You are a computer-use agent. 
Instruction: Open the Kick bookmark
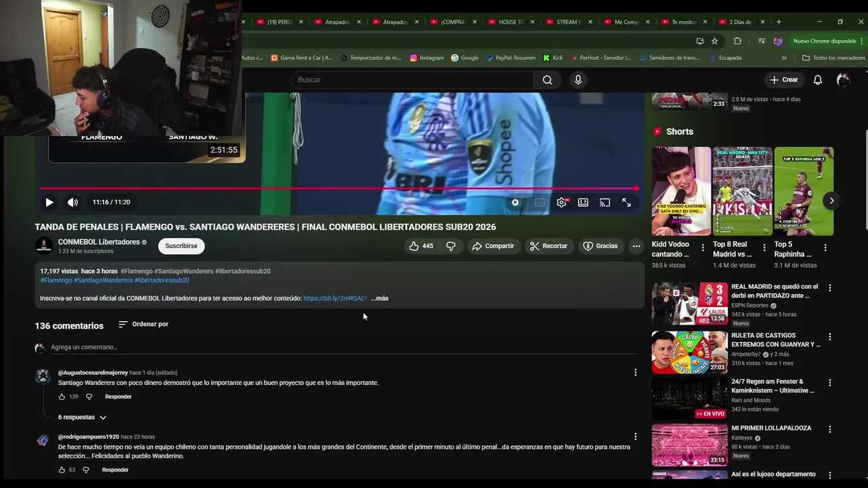pyautogui.click(x=553, y=58)
